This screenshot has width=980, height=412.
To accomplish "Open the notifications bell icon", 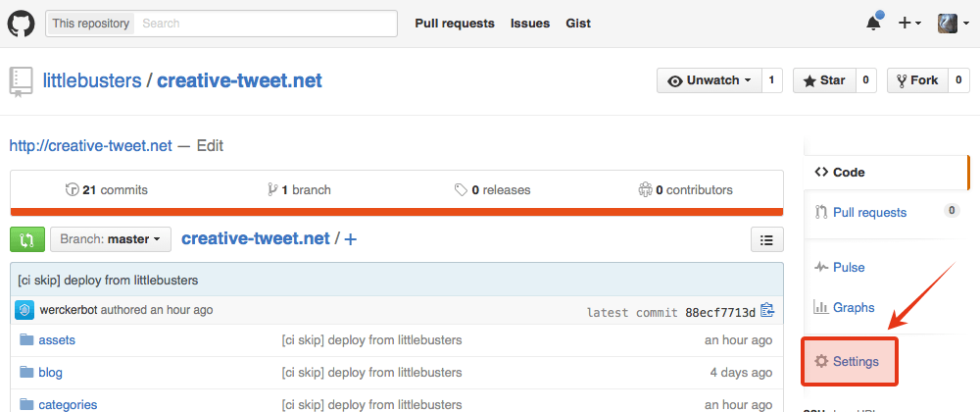I will pos(873,23).
